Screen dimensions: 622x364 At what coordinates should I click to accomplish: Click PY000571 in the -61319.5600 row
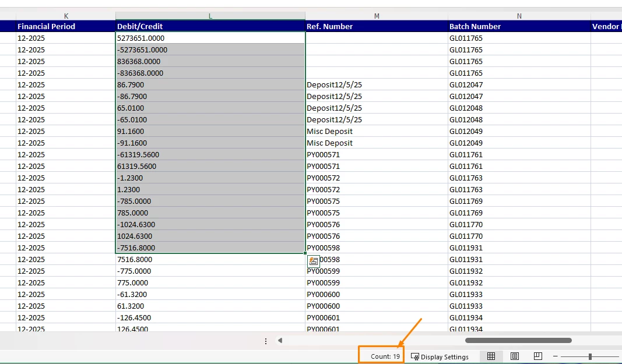click(x=324, y=155)
